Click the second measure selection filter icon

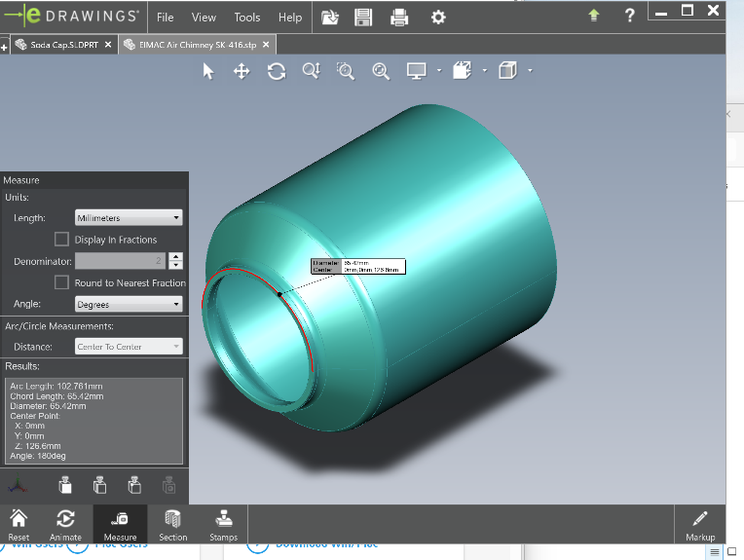99,485
